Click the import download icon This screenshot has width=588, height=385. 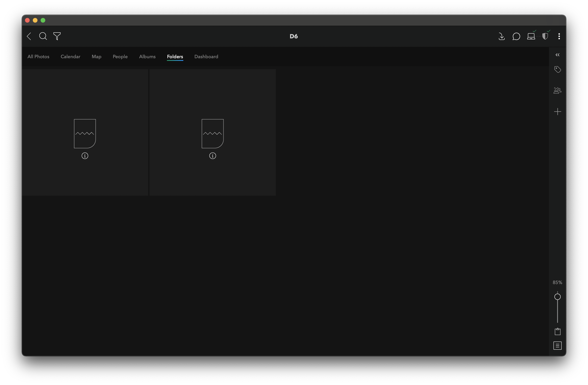(x=502, y=36)
